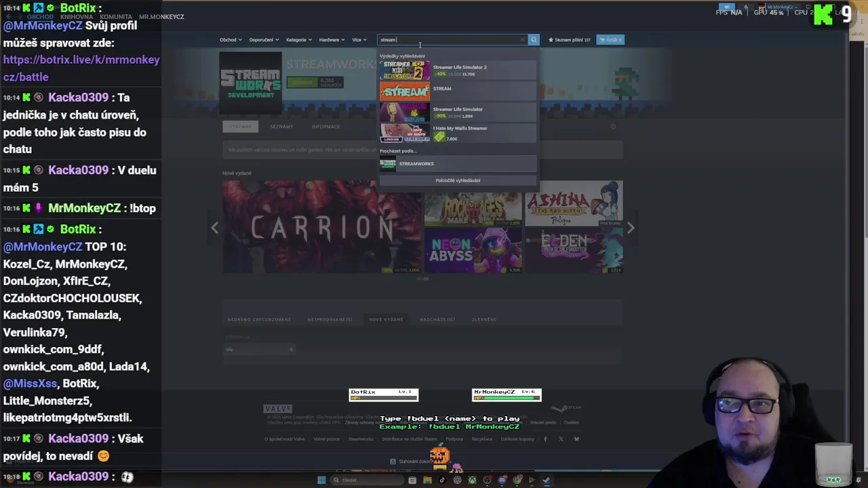Expand the Hardware dropdown menu
868x488 pixels.
(x=332, y=39)
